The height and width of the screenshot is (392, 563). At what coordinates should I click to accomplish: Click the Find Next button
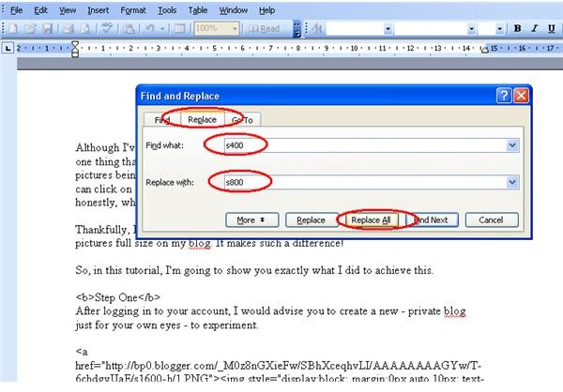pyautogui.click(x=432, y=220)
